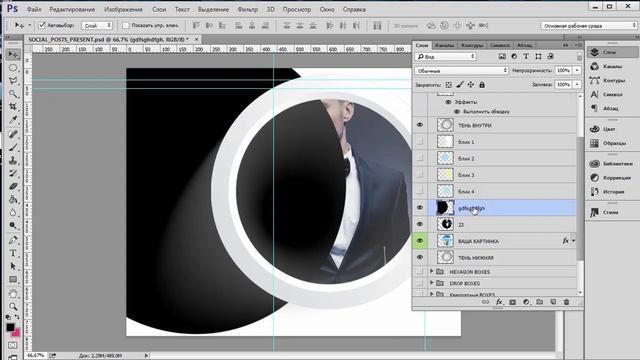This screenshot has height=360, width=640.
Task: Select the Quick Selection tool
Action: (13, 93)
